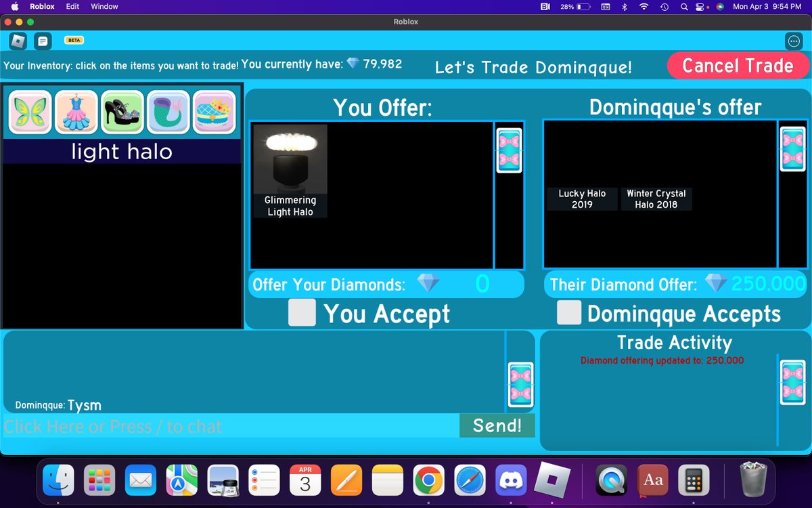Click the BETA badge
This screenshot has width=812, height=508.
tap(74, 41)
